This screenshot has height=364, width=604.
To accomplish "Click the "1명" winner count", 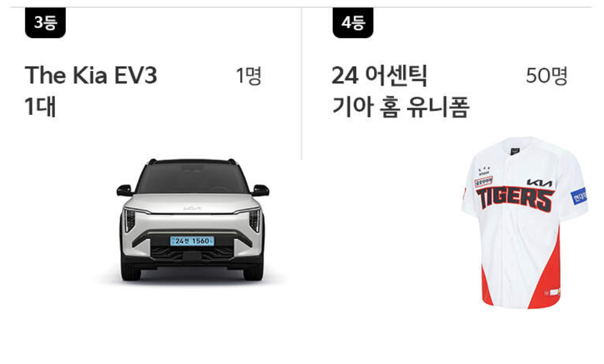I will (x=249, y=75).
